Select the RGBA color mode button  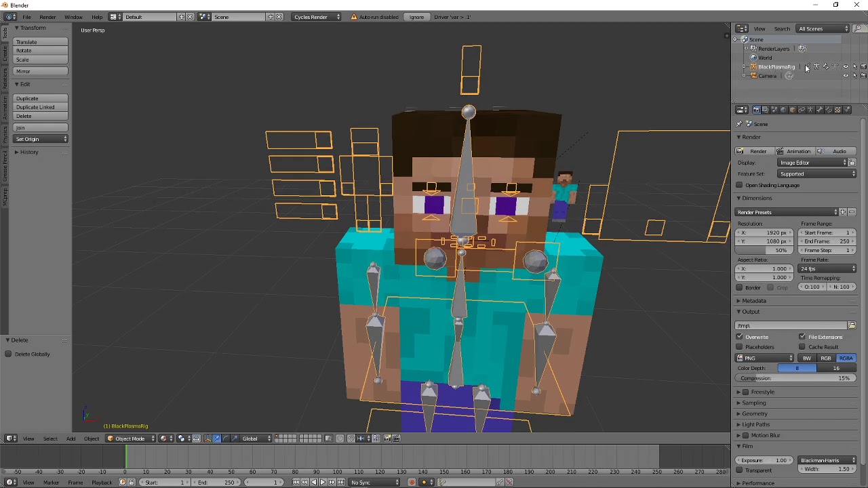[846, 358]
